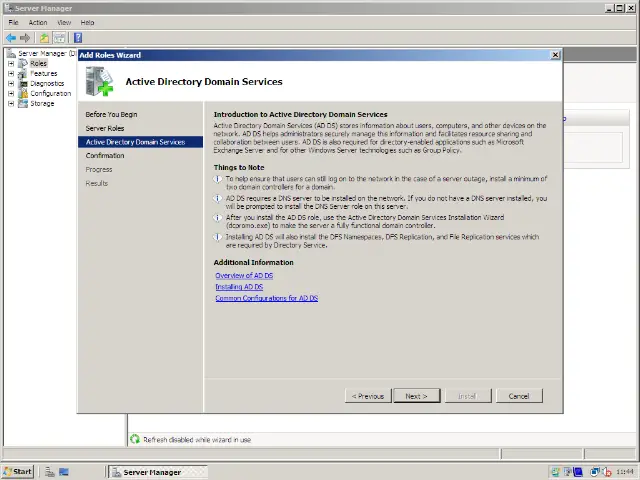The height and width of the screenshot is (480, 640).
Task: Click the 'Things to Note' heading
Action: pyautogui.click(x=239, y=167)
